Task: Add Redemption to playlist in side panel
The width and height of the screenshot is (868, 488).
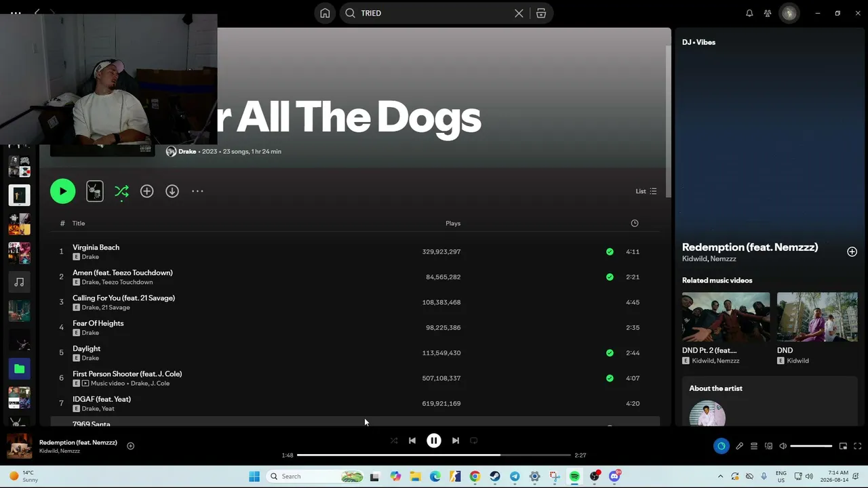Action: (x=852, y=251)
